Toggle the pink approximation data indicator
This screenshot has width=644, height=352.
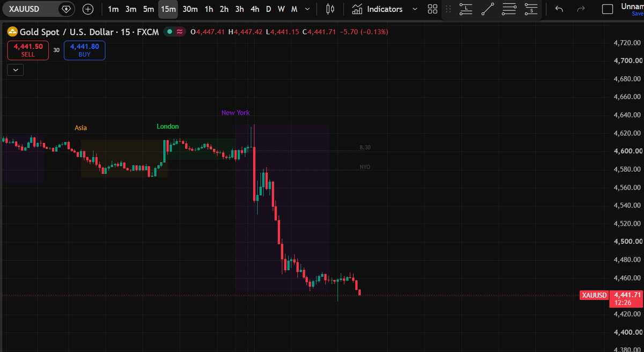click(x=179, y=32)
